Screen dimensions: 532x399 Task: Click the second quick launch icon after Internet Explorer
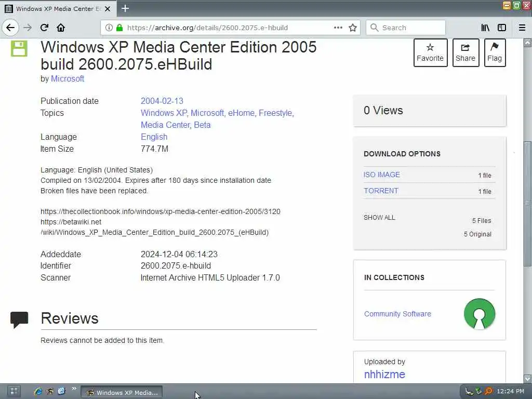point(50,391)
